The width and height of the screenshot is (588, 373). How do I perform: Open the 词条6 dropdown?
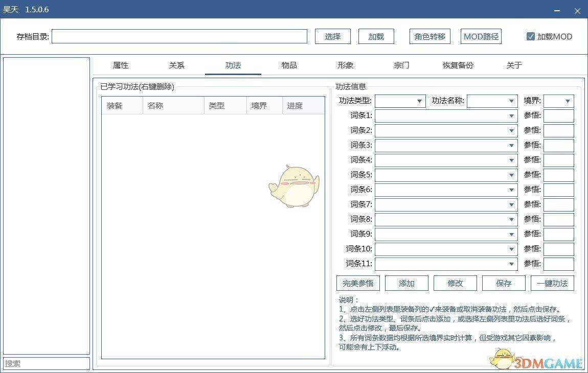point(446,190)
